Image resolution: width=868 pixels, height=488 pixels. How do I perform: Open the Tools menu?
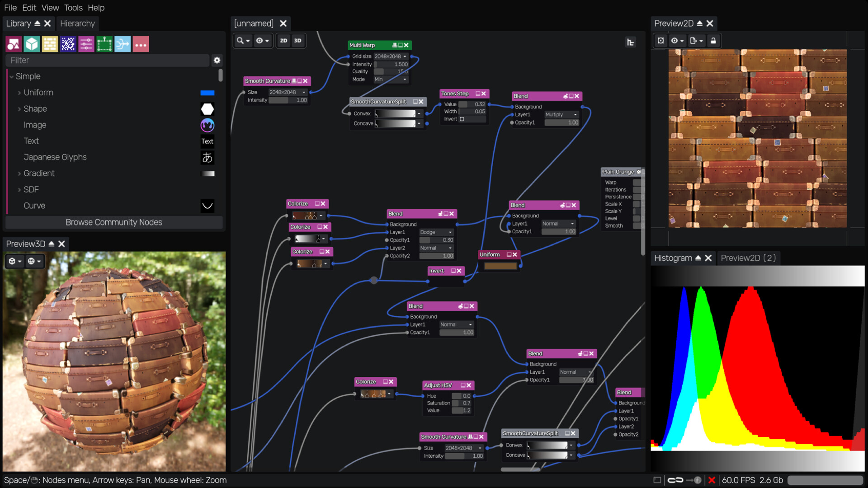[x=73, y=8]
